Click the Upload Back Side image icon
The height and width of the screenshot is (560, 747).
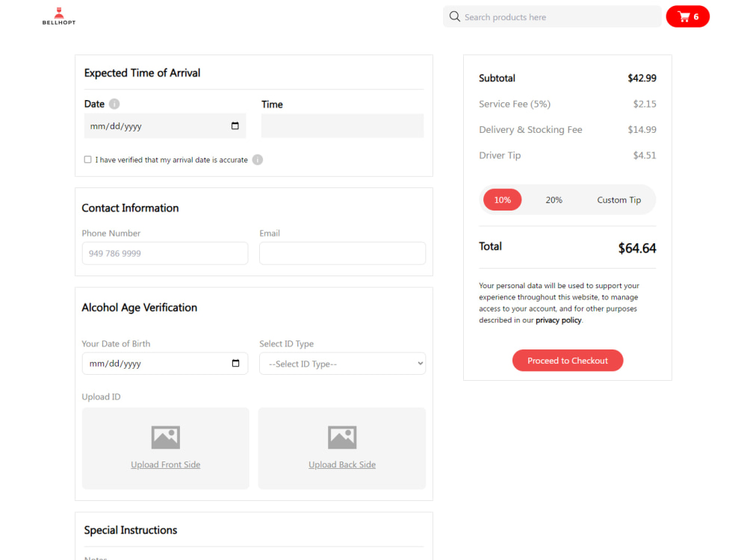coord(342,436)
